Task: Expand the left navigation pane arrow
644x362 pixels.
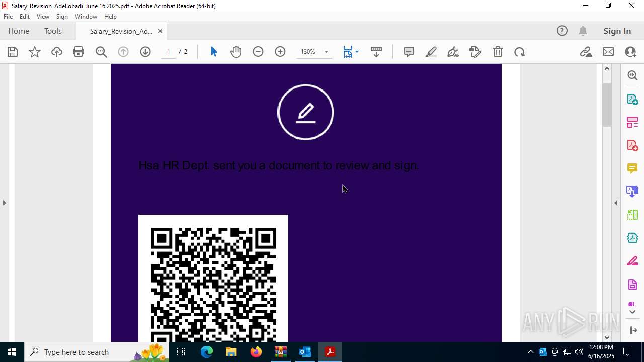Action: tap(4, 203)
